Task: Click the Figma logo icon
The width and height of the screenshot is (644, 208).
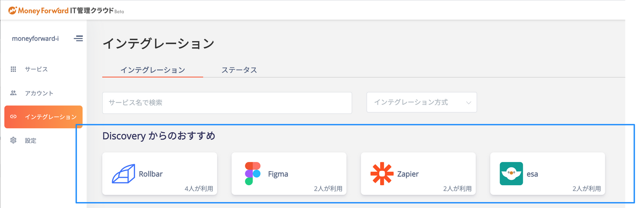Action: pyautogui.click(x=253, y=174)
